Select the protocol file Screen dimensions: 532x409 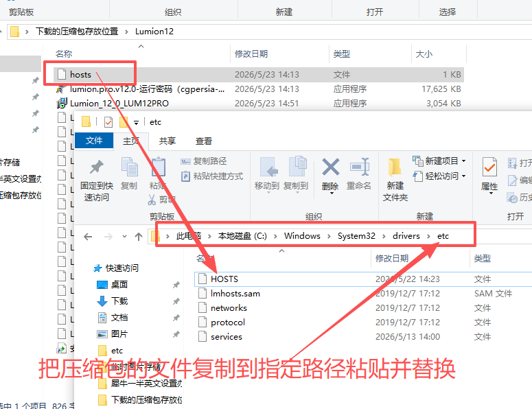point(228,323)
